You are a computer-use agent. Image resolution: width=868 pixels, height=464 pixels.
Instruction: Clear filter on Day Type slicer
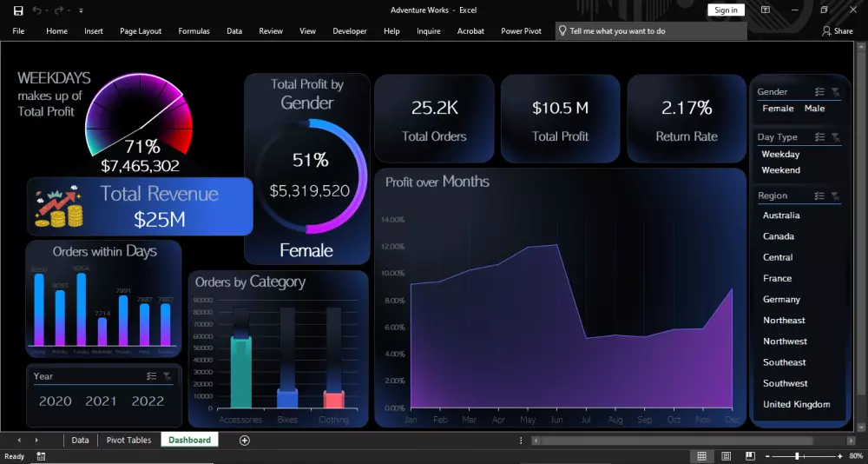(x=835, y=137)
